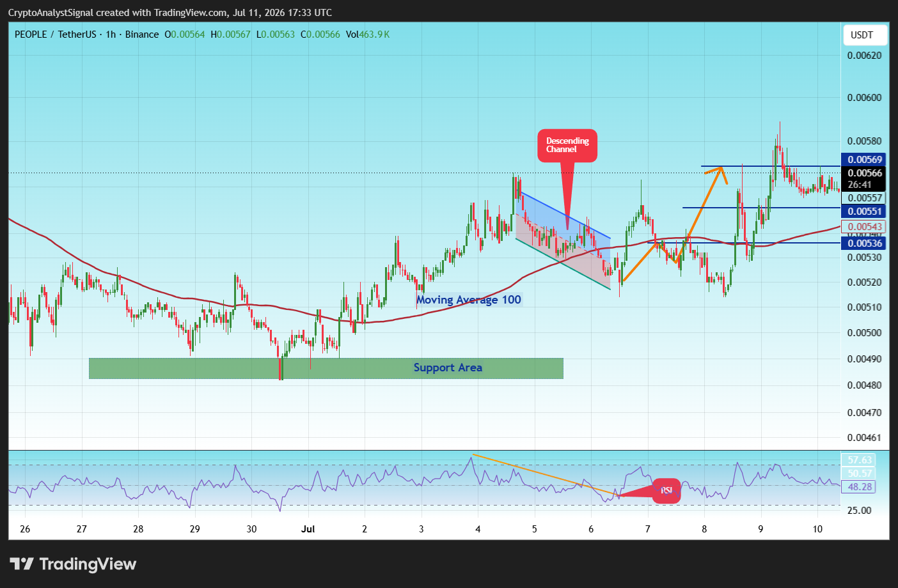Viewport: 898px width, 588px height.
Task: Click the close price value C0.00566
Action: point(320,35)
